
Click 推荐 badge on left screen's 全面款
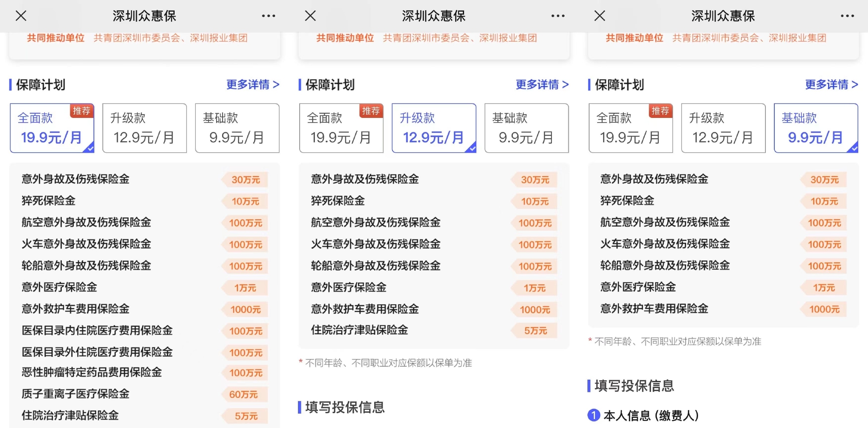point(82,111)
